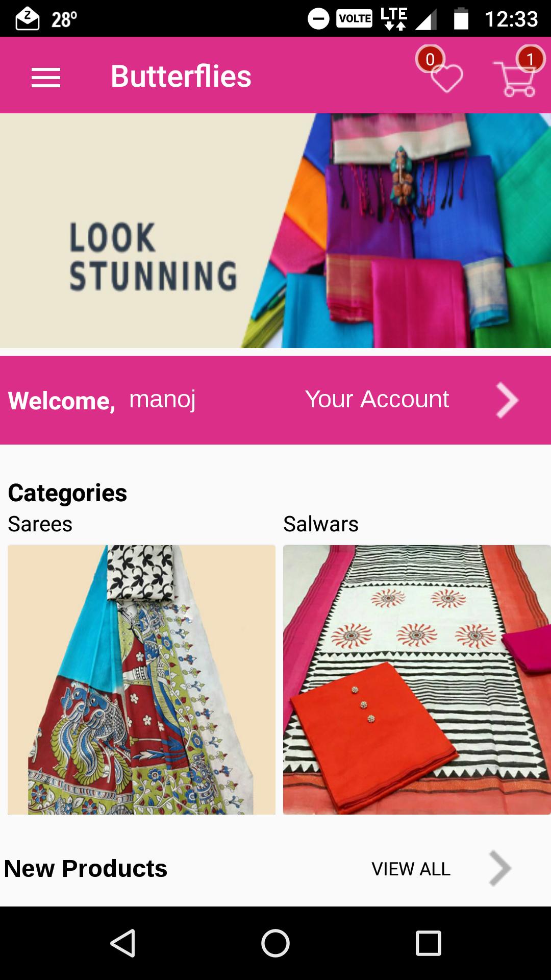Image resolution: width=551 pixels, height=980 pixels.
Task: Tap the Android home circle button
Action: pyautogui.click(x=275, y=943)
